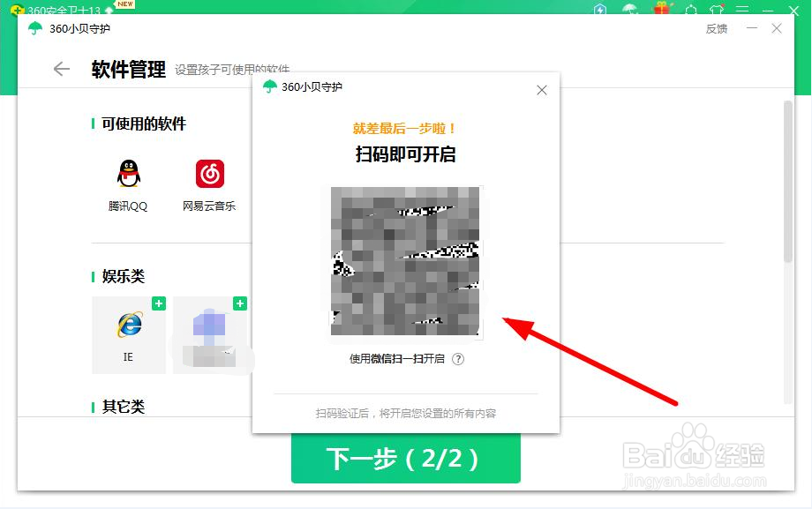Click the umbrella guard icon in the title bar

(629, 9)
